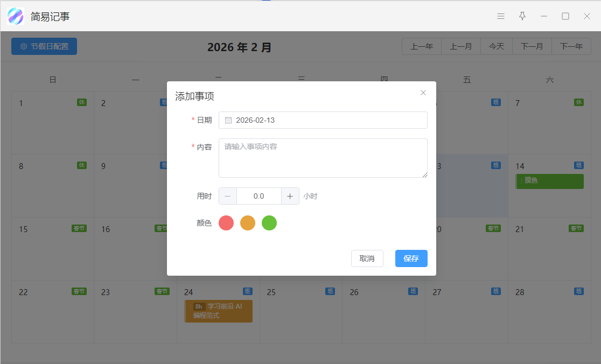This screenshot has height=364, width=601.
Task: Click the hamburger menu icon in title bar
Action: coord(501,16)
